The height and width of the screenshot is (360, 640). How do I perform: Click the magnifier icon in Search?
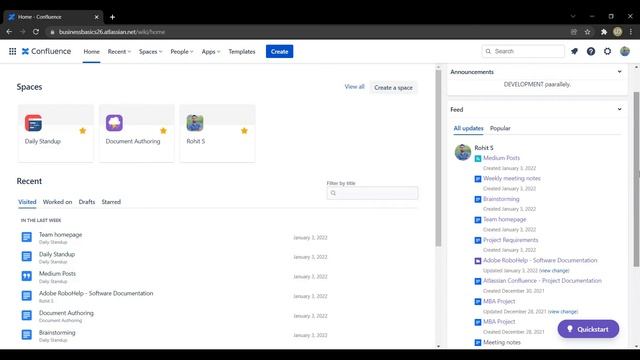click(488, 51)
